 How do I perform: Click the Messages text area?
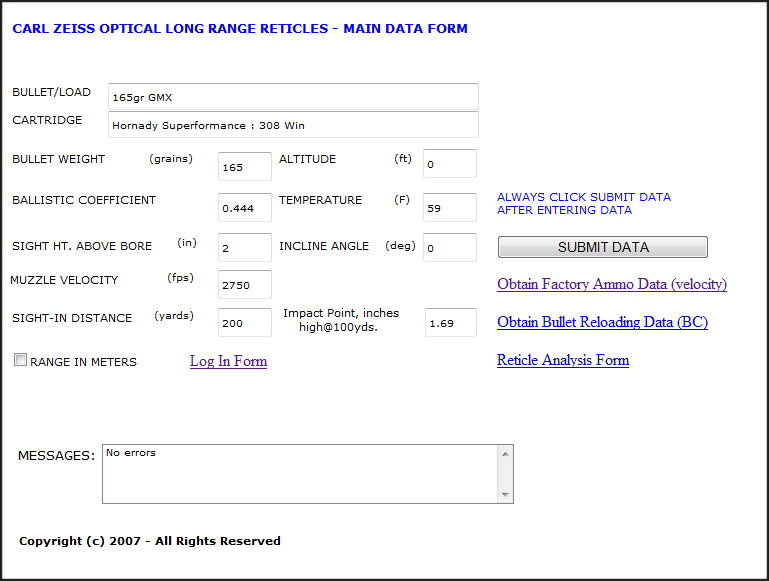click(x=299, y=473)
